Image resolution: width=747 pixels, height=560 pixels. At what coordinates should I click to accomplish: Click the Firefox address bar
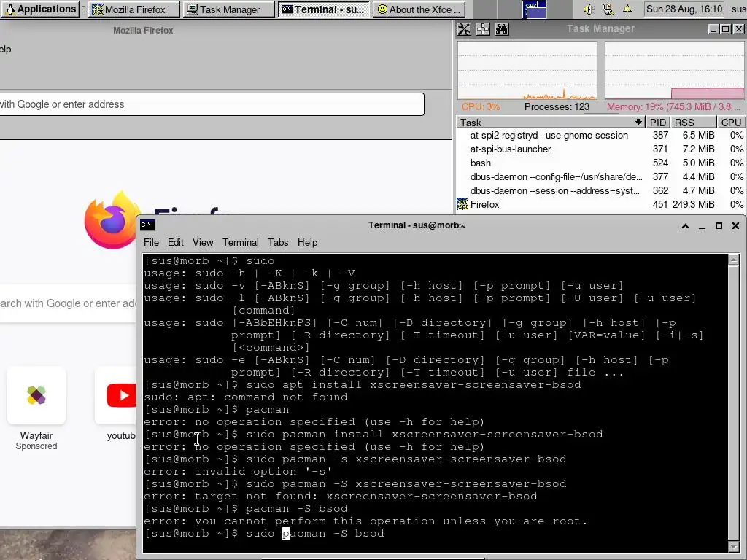(x=212, y=104)
